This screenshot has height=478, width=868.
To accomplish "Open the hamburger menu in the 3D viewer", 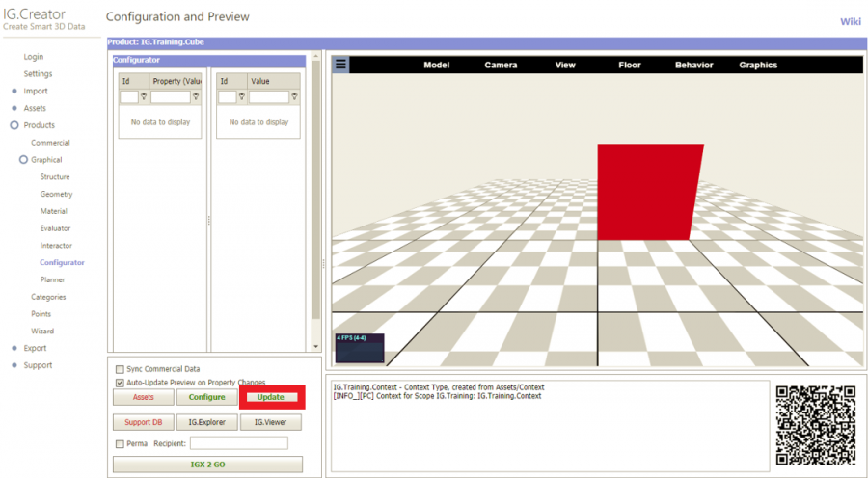I will (x=341, y=65).
